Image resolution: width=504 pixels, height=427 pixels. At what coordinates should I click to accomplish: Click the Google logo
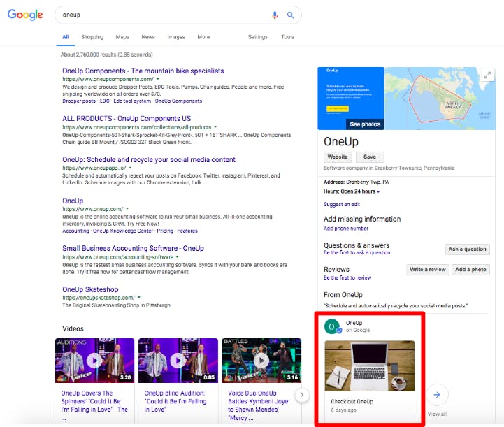(25, 15)
